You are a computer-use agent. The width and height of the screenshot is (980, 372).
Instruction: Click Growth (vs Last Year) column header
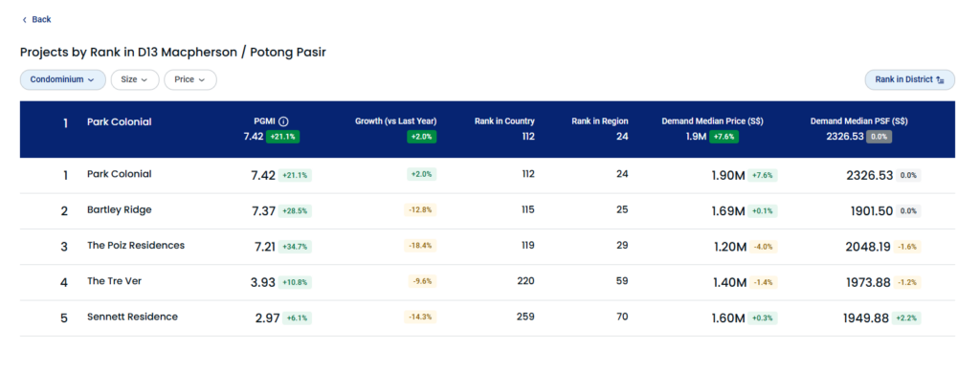click(395, 121)
